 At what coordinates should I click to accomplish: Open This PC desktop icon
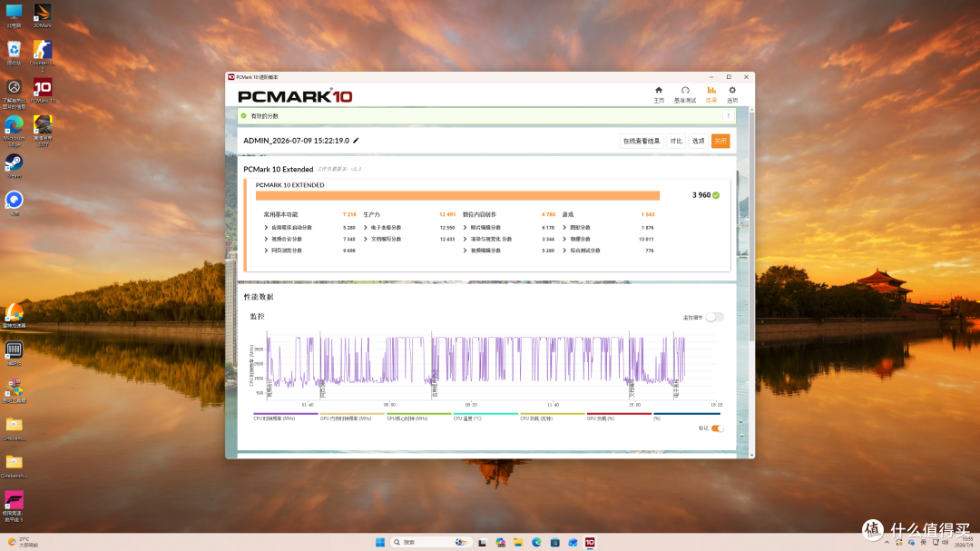click(14, 15)
